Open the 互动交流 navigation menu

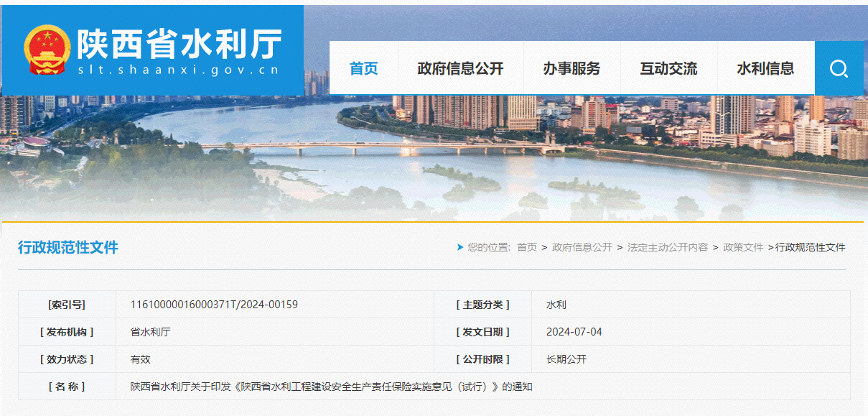[x=668, y=68]
